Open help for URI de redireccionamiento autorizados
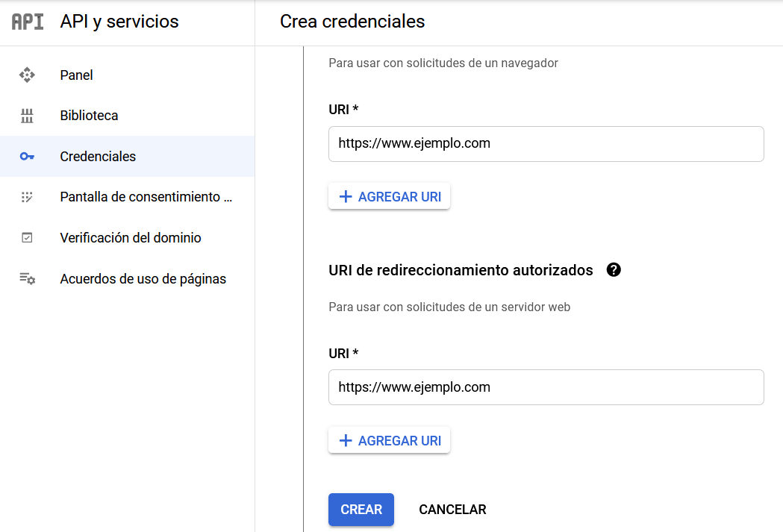Viewport: 783px width, 532px height. 613,269
